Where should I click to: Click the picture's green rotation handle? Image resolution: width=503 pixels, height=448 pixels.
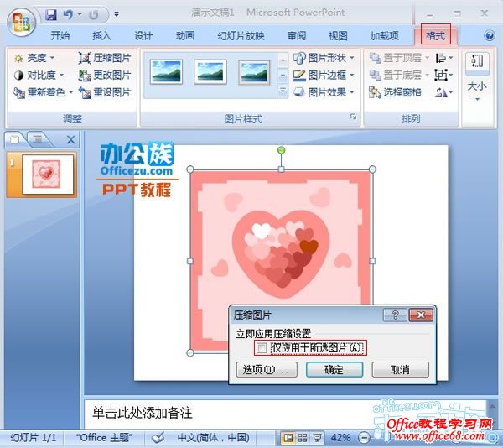281,150
